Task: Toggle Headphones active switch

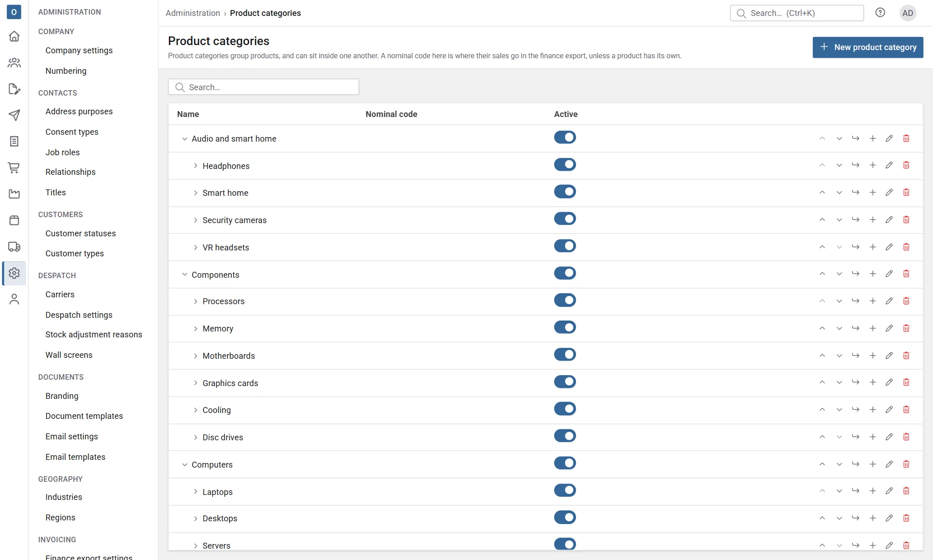Action: [565, 164]
